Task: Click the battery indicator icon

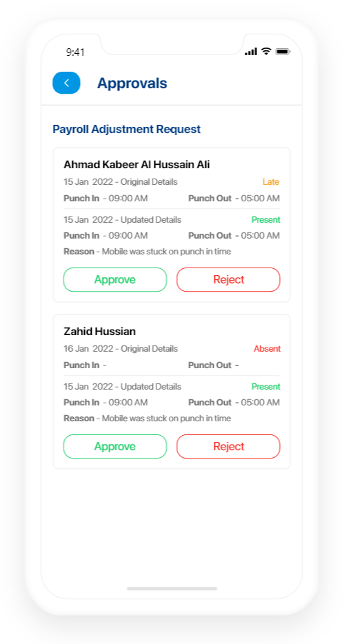Action: [x=283, y=52]
